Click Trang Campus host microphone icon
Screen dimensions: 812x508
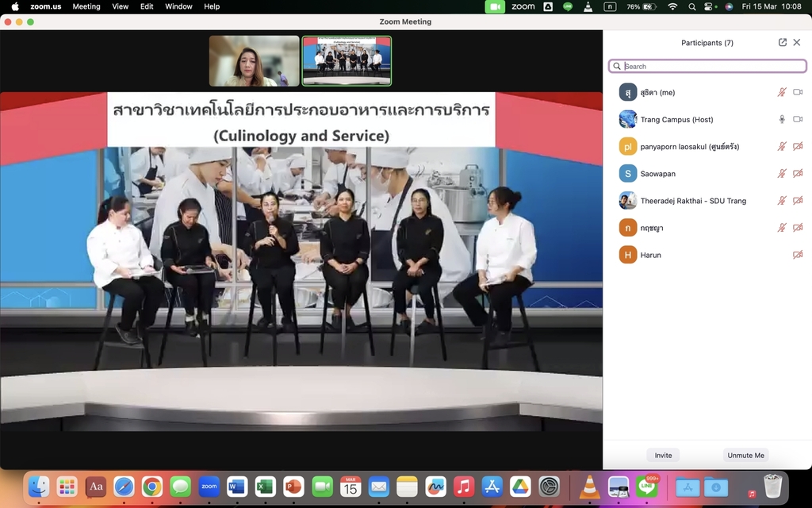(x=782, y=120)
